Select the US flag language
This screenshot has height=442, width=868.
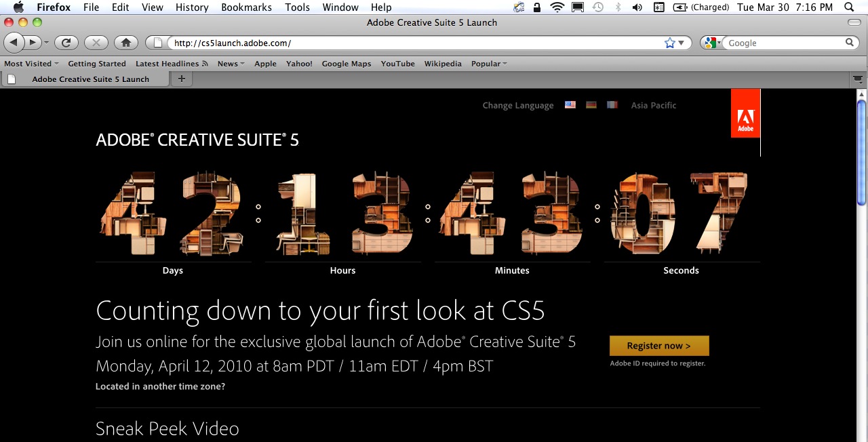pos(570,105)
